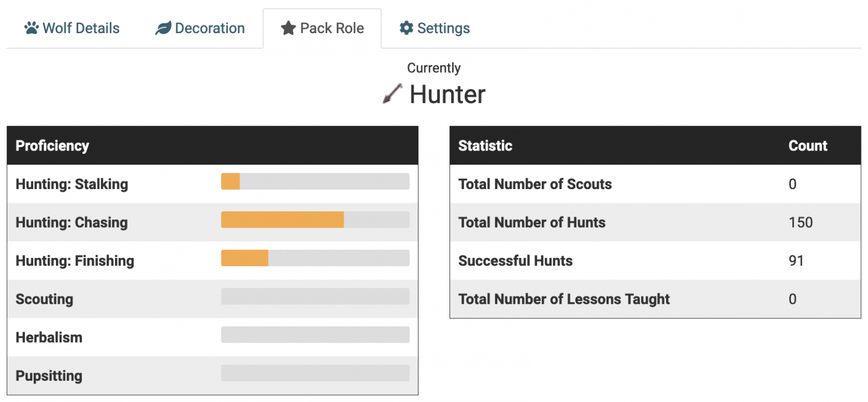This screenshot has height=402, width=868.
Task: Click the empty Scouting proficiency bar
Action: [315, 297]
